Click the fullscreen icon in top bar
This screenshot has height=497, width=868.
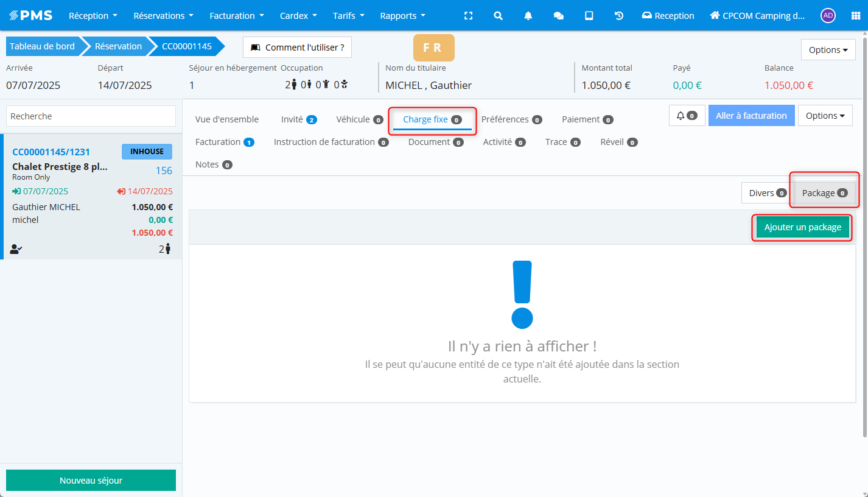[468, 16]
